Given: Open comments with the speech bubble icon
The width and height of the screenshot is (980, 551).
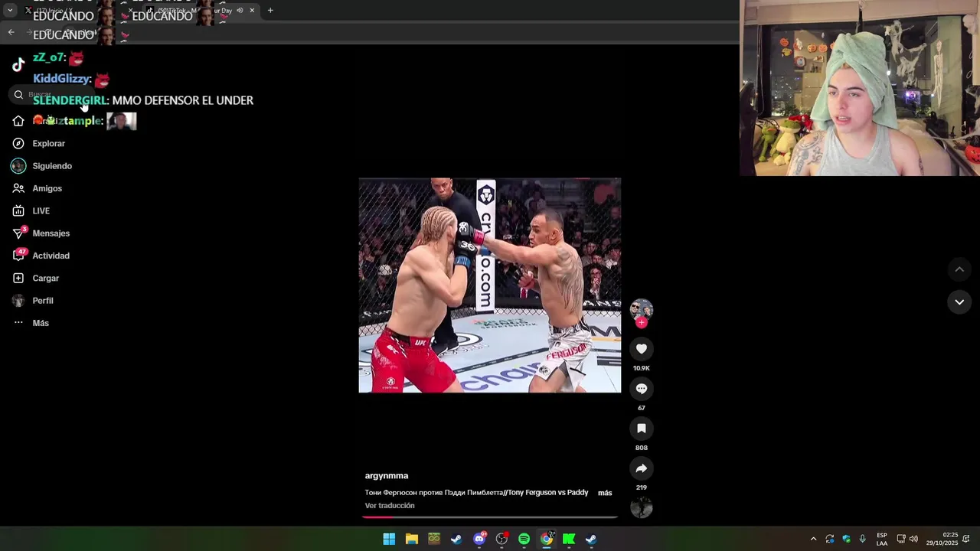Looking at the screenshot, I should (x=642, y=389).
